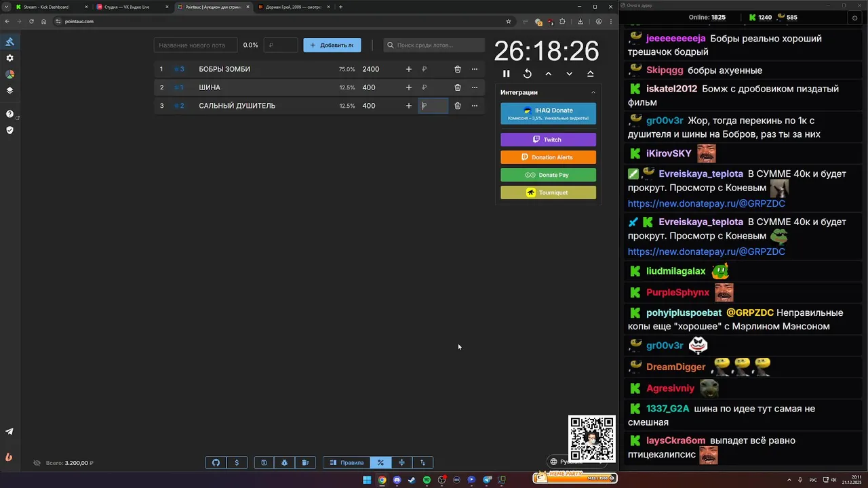868x488 pixels.
Task: Connect the IHAQ Donate integration
Action: [x=548, y=114]
